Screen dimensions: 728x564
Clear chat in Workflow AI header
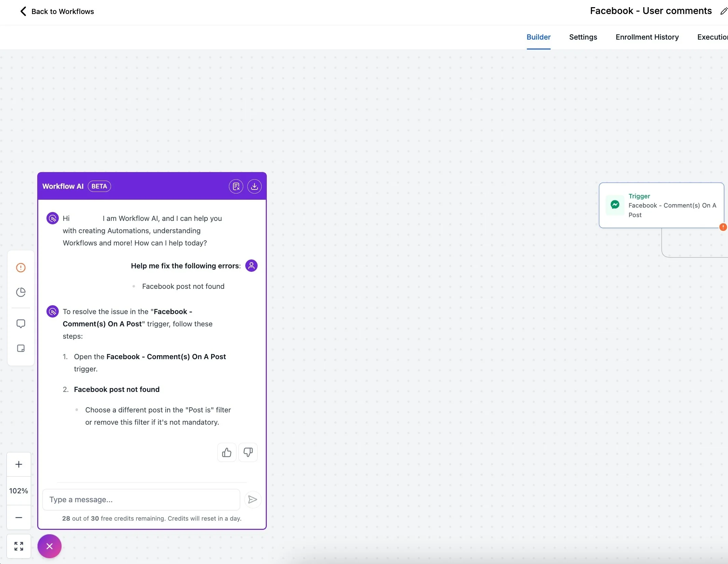[236, 186]
